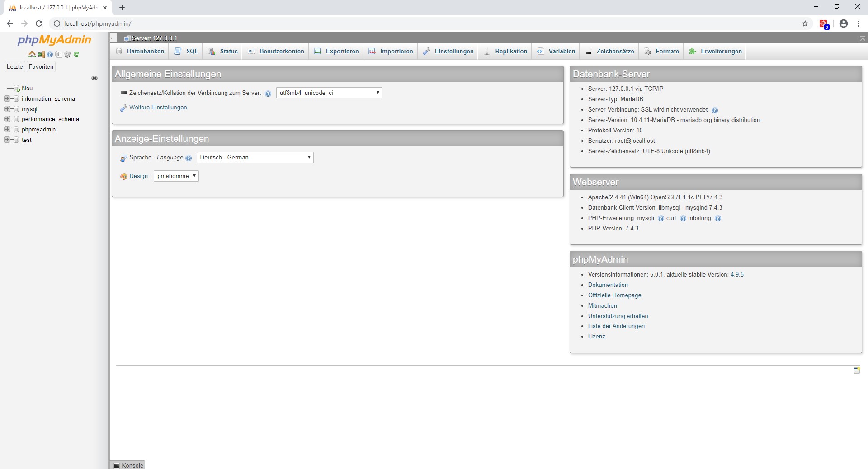
Task: Click the Weitere Einstellungen link
Action: coord(158,108)
